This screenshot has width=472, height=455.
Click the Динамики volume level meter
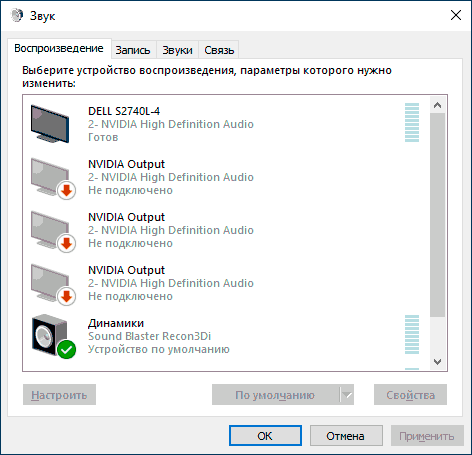click(x=412, y=334)
